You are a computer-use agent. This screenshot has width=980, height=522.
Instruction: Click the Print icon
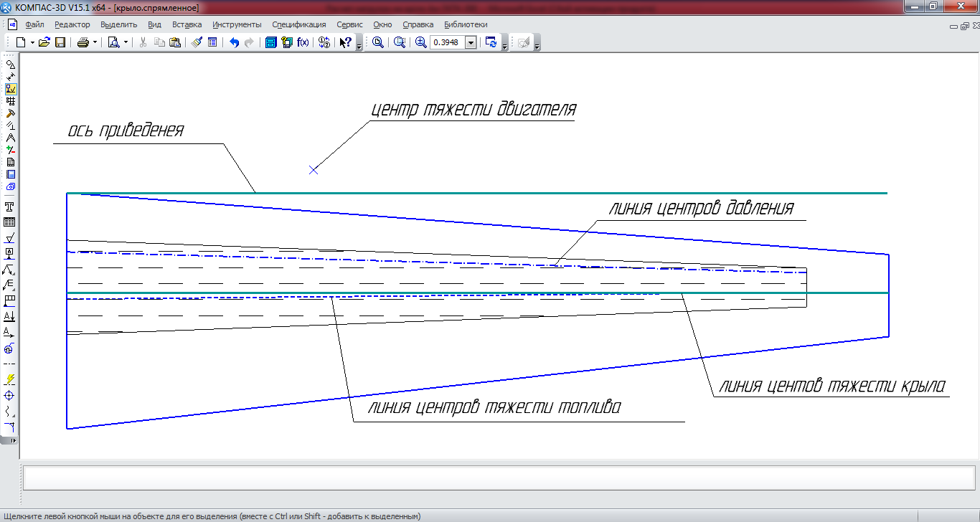(x=83, y=42)
